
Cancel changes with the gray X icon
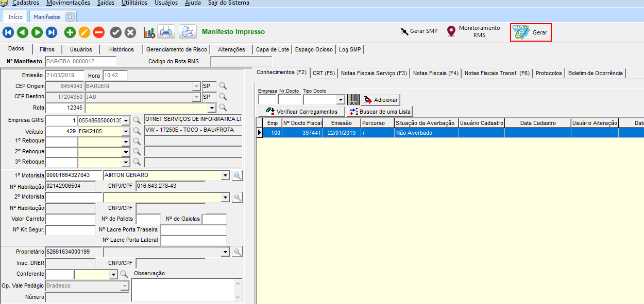(x=130, y=32)
